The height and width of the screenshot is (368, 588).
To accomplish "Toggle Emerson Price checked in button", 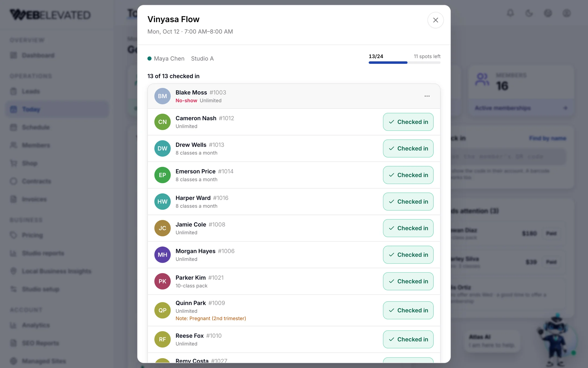I will 408,175.
